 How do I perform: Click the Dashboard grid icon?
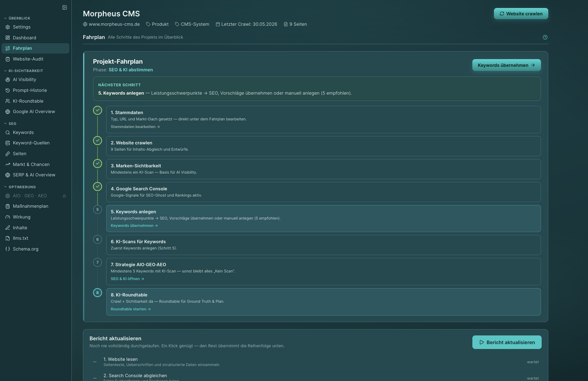tap(8, 38)
